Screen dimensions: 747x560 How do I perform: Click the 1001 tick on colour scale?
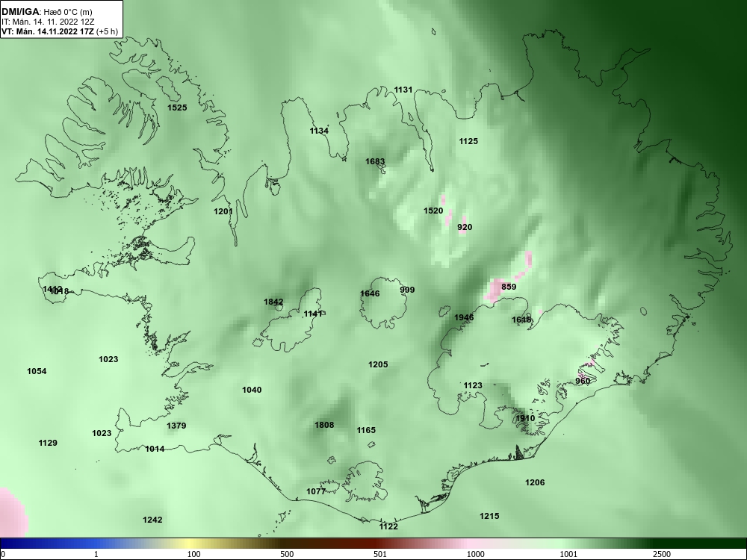tap(568, 554)
